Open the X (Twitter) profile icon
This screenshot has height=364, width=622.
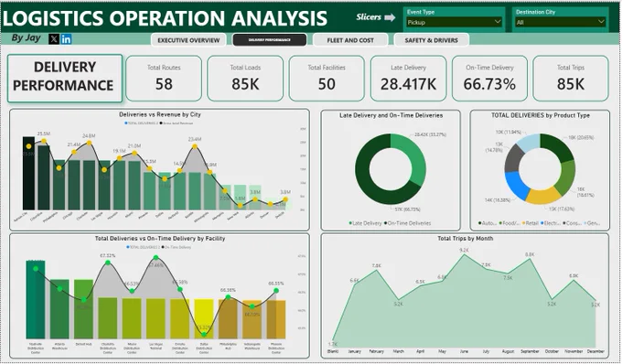tap(54, 38)
